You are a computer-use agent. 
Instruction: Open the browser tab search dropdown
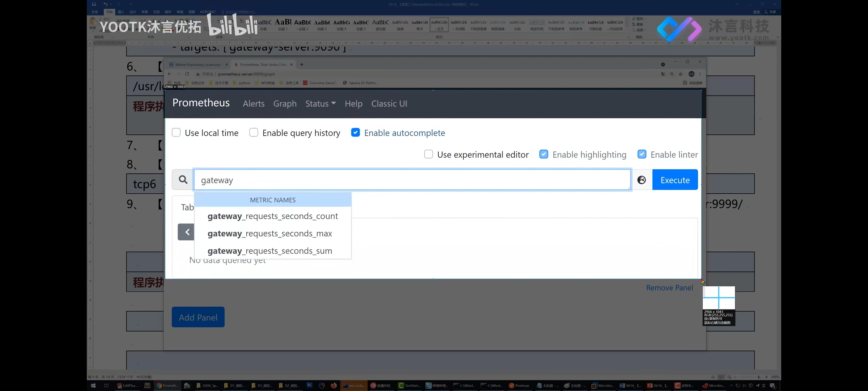point(663,64)
